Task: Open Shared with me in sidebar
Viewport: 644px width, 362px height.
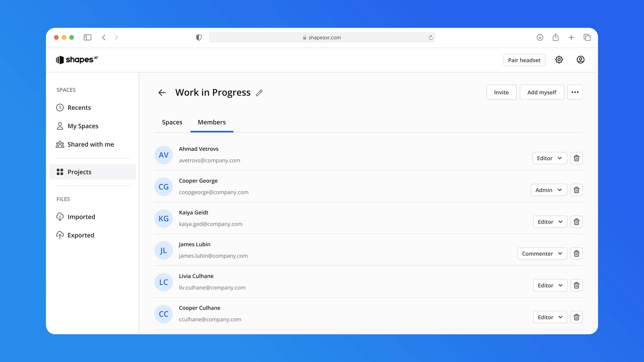Action: [91, 144]
